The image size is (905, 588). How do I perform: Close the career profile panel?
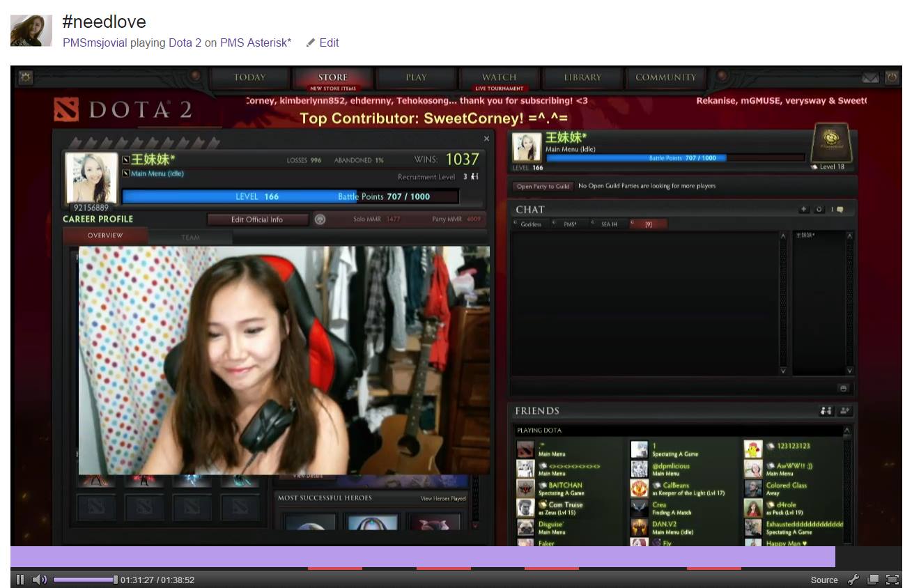486,139
